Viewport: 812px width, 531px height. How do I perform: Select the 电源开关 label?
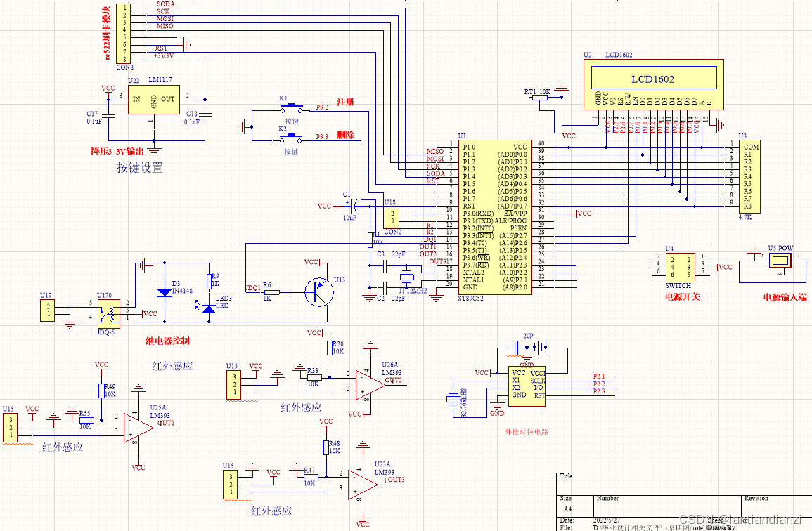tap(683, 296)
